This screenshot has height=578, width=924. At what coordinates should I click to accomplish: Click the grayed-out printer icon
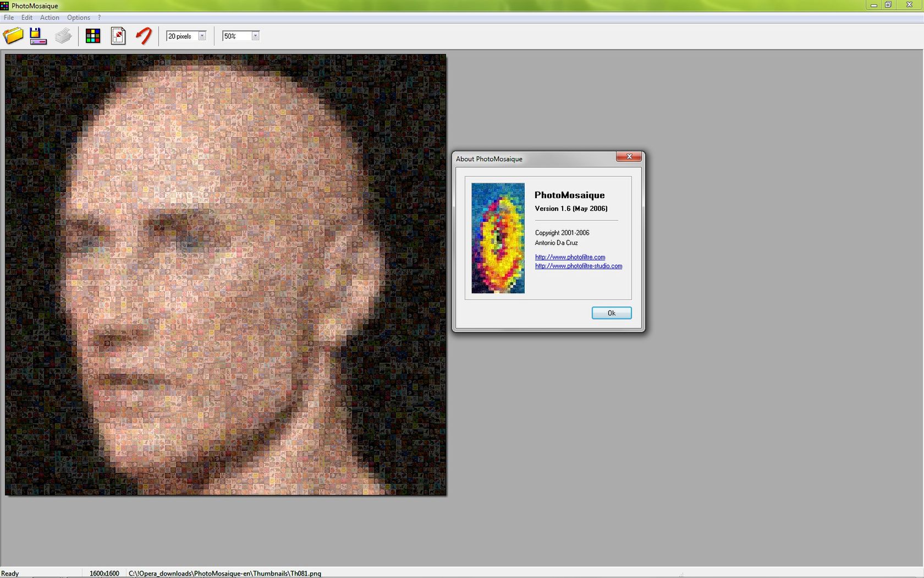[x=63, y=36]
